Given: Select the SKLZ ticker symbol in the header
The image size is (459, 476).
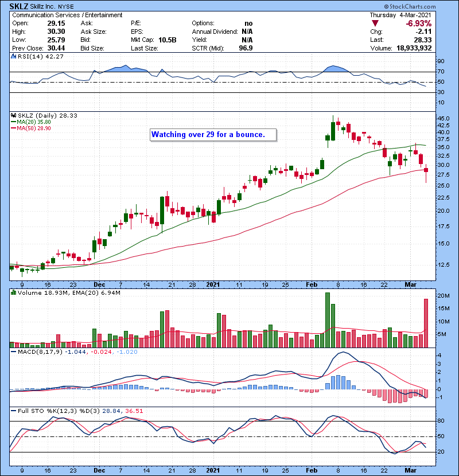Looking at the screenshot, I should [x=19, y=6].
